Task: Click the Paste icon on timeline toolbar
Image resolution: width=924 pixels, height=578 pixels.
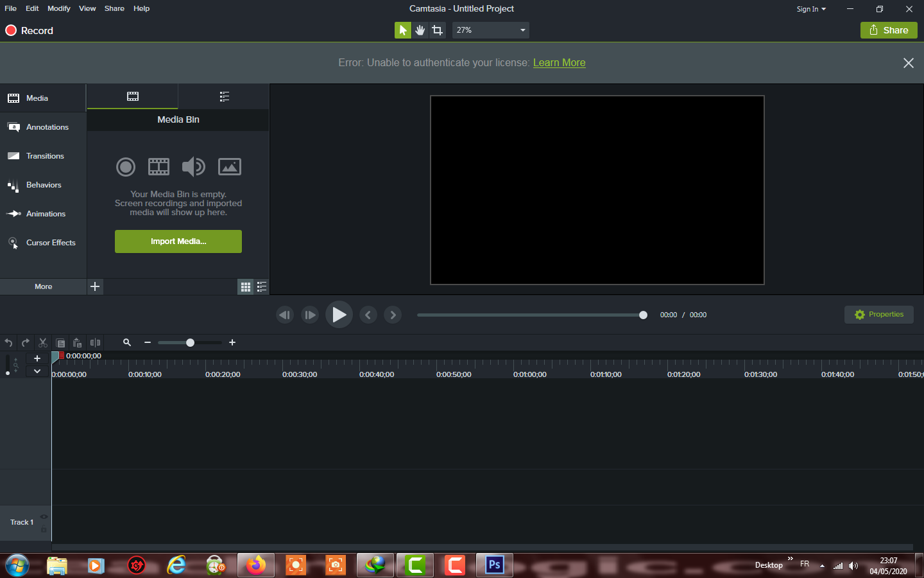Action: (x=78, y=343)
